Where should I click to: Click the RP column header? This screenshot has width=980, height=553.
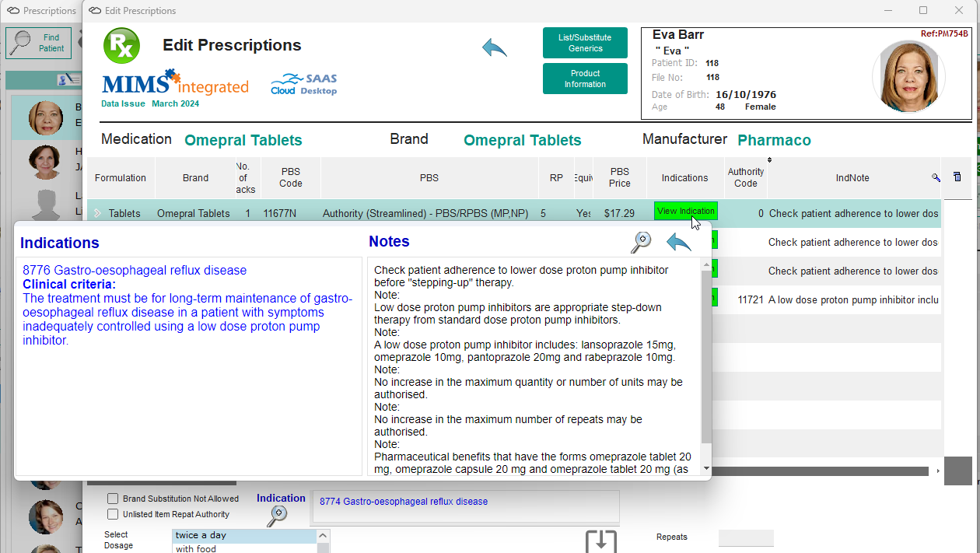(556, 178)
